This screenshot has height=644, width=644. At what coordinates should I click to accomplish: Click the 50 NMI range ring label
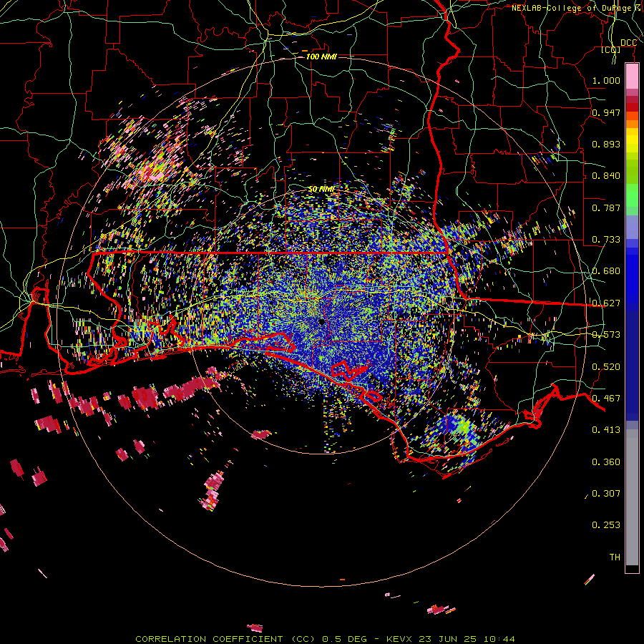tap(321, 190)
